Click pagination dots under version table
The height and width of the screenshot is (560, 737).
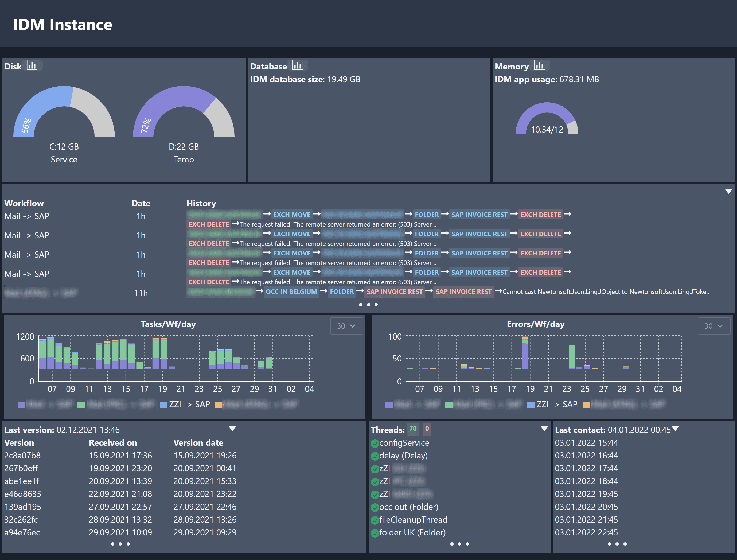pos(120,544)
